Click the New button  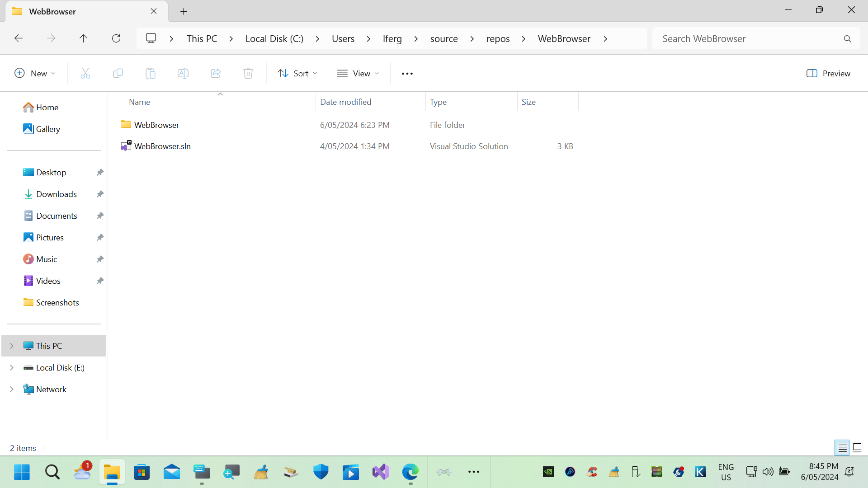pyautogui.click(x=35, y=73)
